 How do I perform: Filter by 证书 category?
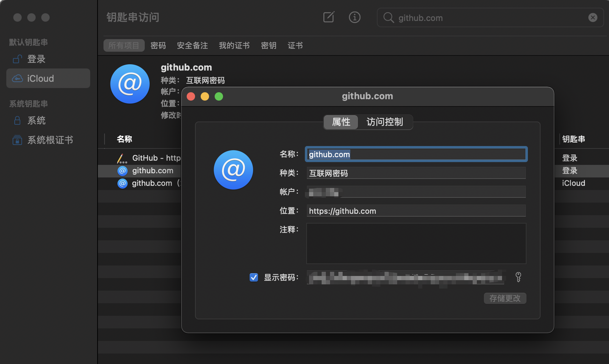[x=295, y=45]
